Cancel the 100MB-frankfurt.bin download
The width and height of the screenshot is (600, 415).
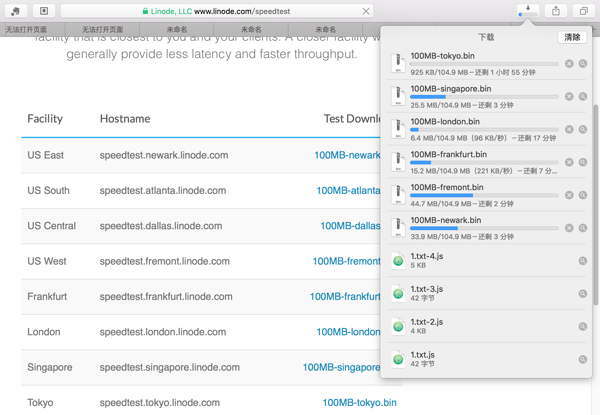coord(569,163)
